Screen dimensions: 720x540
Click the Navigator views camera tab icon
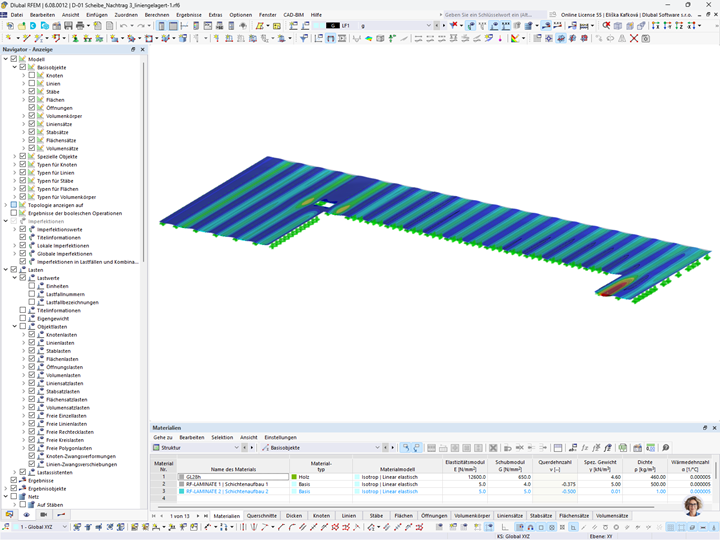[44, 515]
